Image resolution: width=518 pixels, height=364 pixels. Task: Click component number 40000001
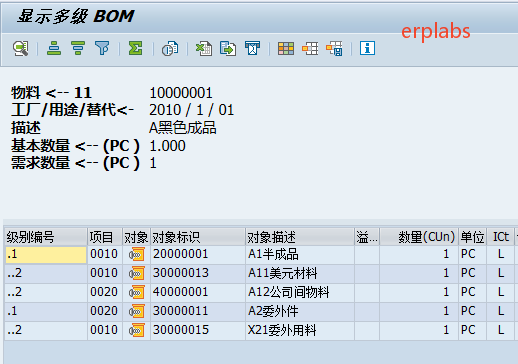[180, 292]
